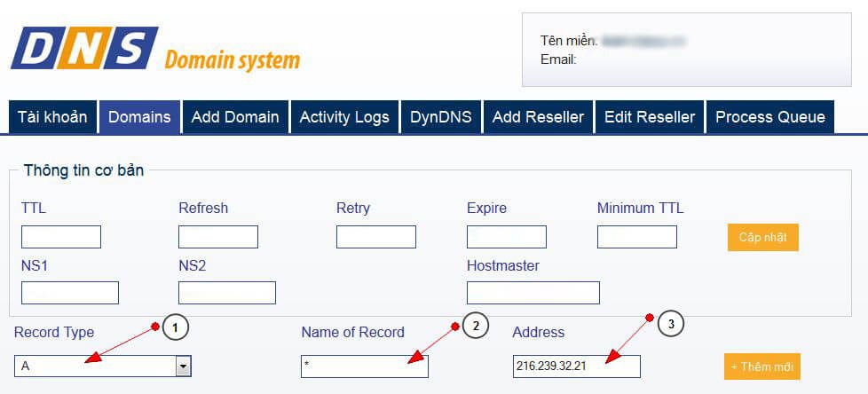This screenshot has width=868, height=394.
Task: Click the + Thêm mới button
Action: tap(762, 366)
